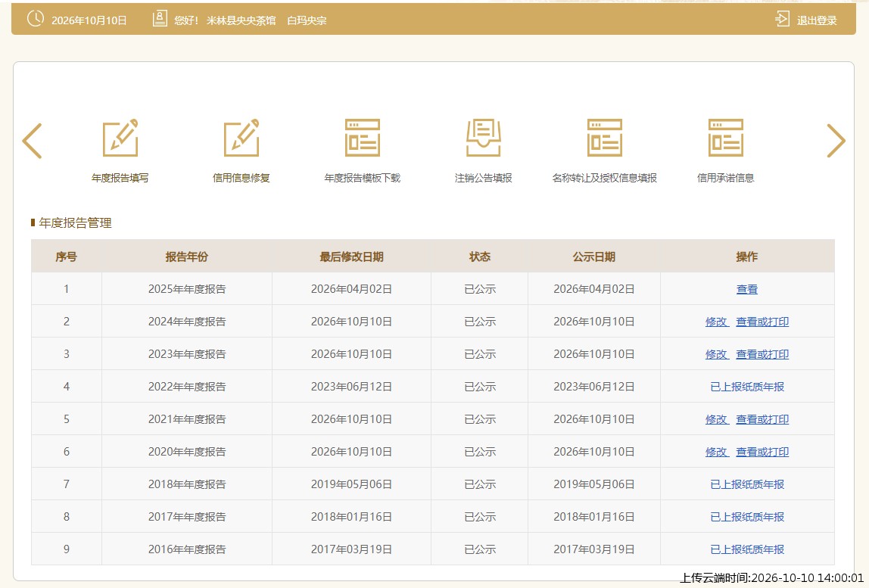Viewport: 869px width, 588px height.
Task: Open 查看或打印 for 2024年年度报告
Action: coord(762,322)
